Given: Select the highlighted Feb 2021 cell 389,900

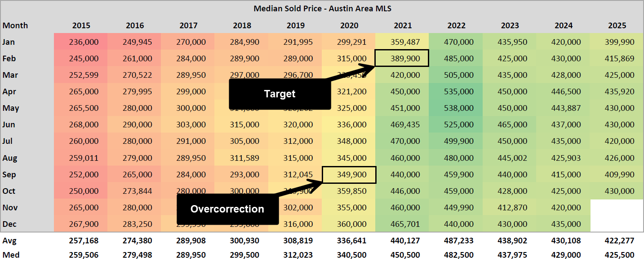Looking at the screenshot, I should coord(402,58).
